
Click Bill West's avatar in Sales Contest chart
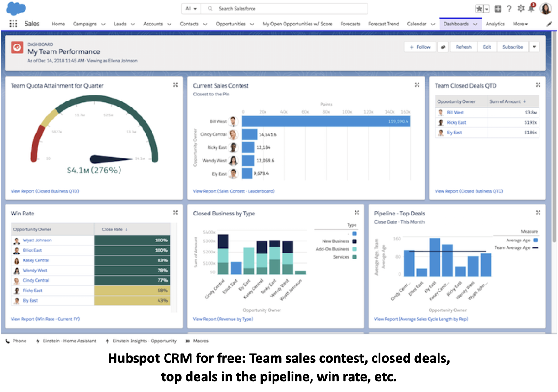tap(233, 122)
